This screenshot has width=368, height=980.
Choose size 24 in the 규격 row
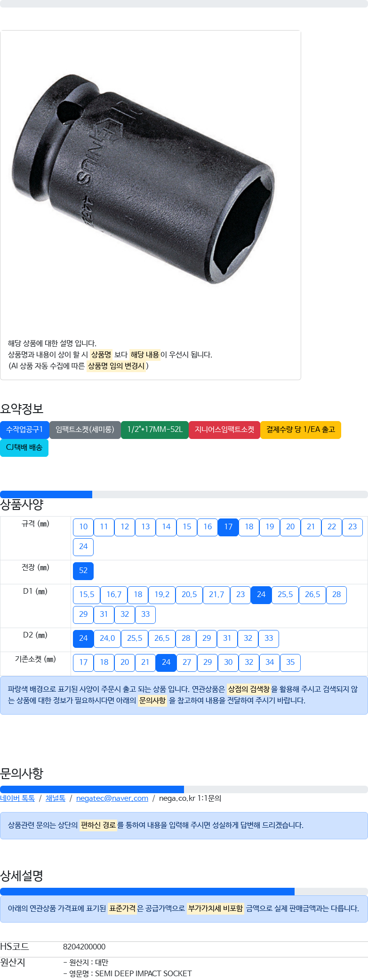pos(83,547)
